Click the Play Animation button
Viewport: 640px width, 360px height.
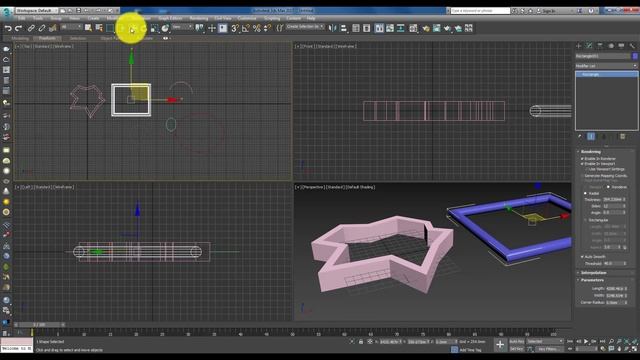(x=586, y=341)
